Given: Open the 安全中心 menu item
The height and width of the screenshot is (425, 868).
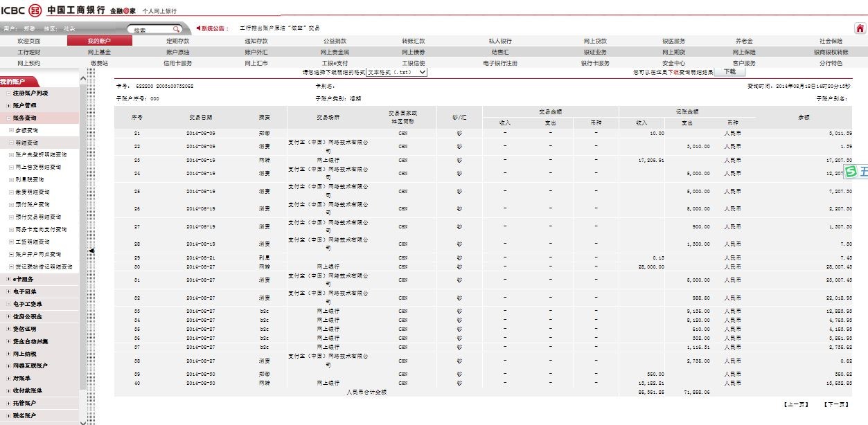Looking at the screenshot, I should (673, 63).
